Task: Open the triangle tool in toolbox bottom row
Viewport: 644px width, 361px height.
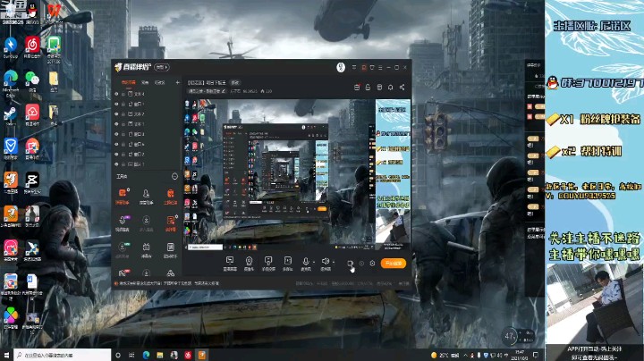Action: pos(171,273)
